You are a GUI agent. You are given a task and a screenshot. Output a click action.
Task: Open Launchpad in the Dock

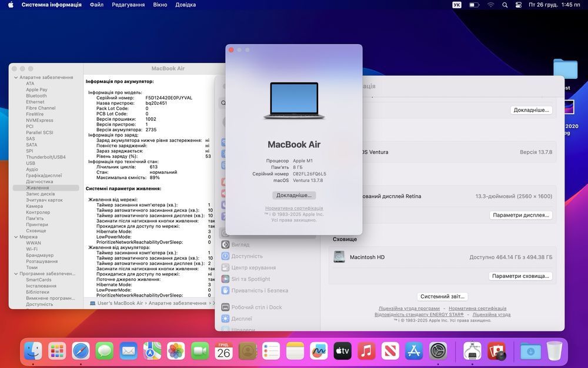(57, 351)
